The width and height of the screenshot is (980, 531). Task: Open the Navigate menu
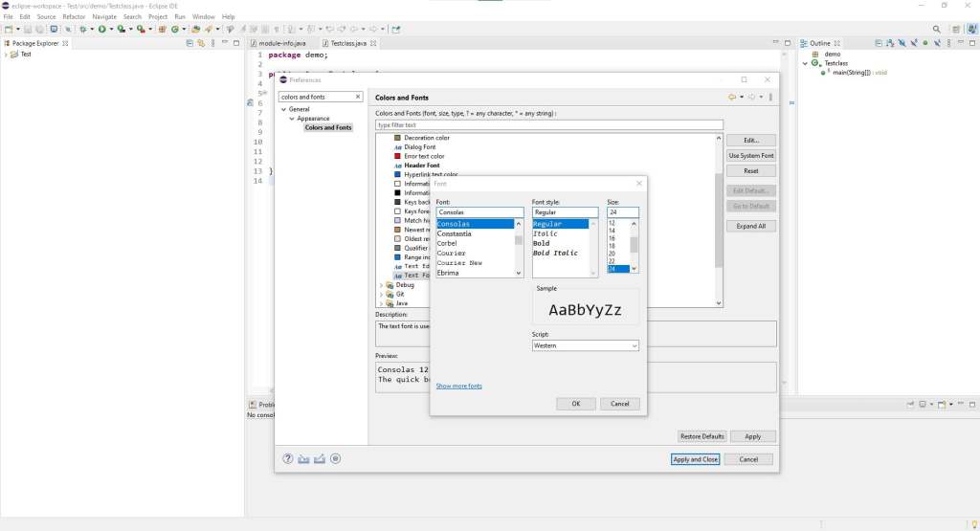tap(104, 17)
